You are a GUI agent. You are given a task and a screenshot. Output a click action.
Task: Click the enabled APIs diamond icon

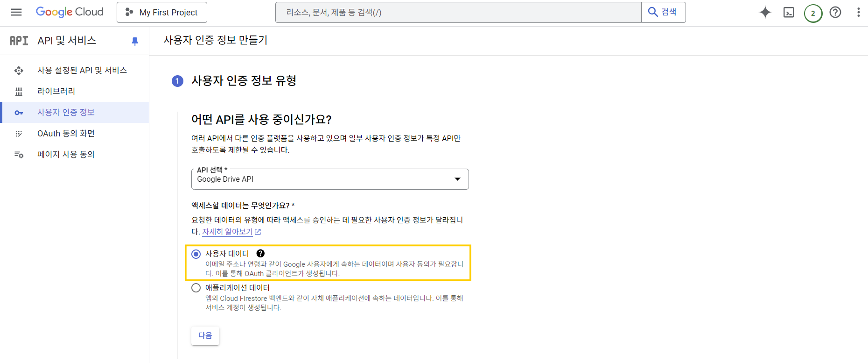[19, 71]
